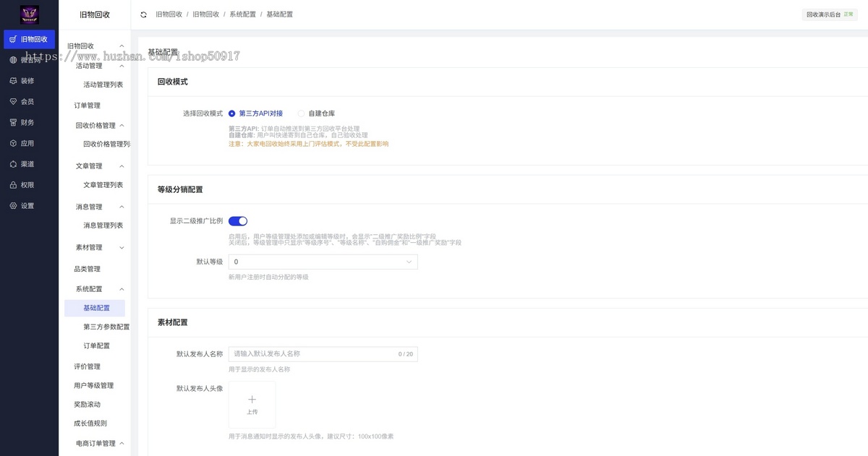The width and height of the screenshot is (868, 456).
Task: Open the 装修 icon in sidebar
Action: coord(13,81)
